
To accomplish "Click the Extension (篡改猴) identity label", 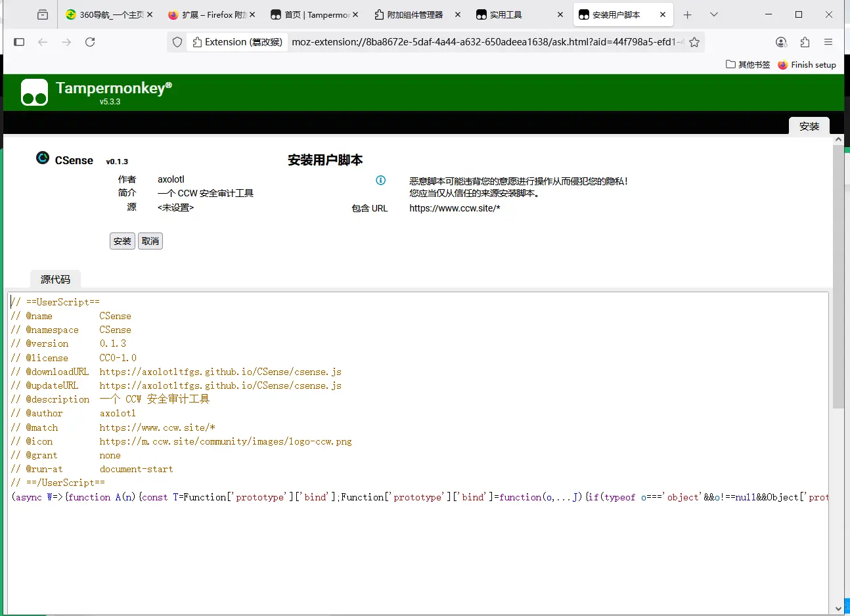I will pos(237,42).
